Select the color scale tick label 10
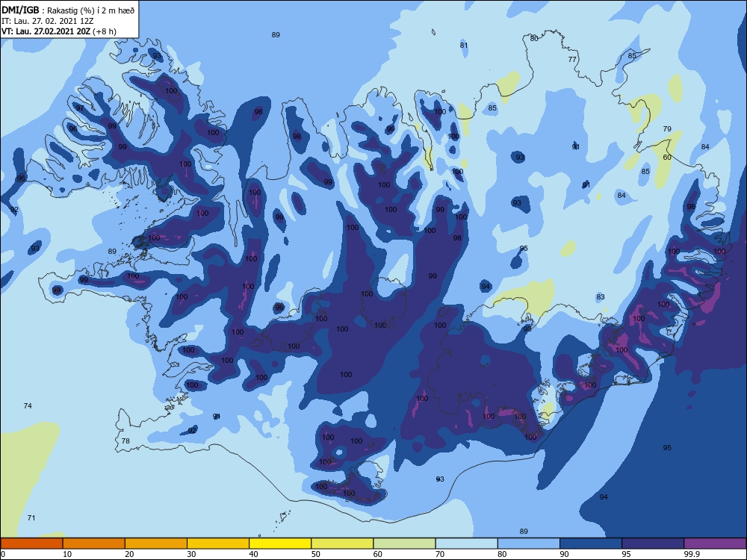The width and height of the screenshot is (747, 560). (x=67, y=554)
